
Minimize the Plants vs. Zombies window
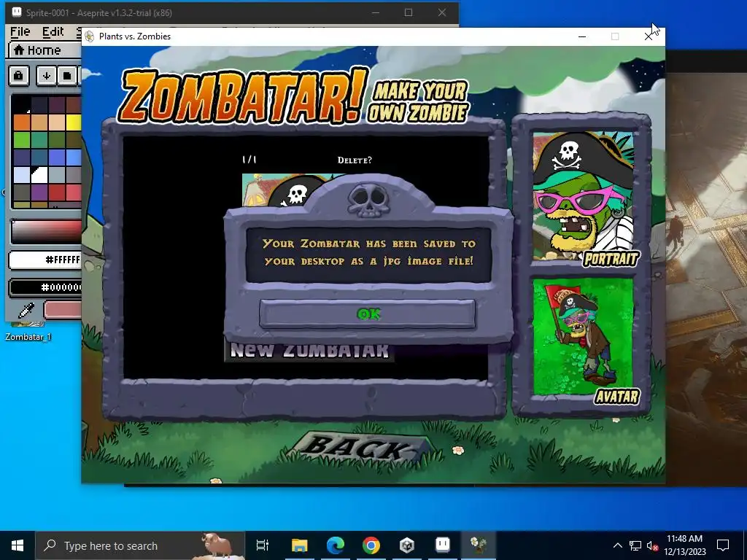(582, 36)
